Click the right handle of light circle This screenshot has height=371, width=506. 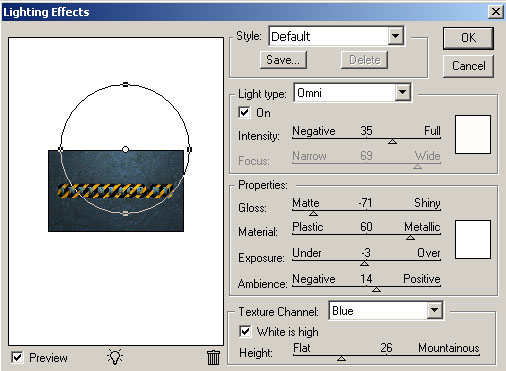pyautogui.click(x=189, y=149)
